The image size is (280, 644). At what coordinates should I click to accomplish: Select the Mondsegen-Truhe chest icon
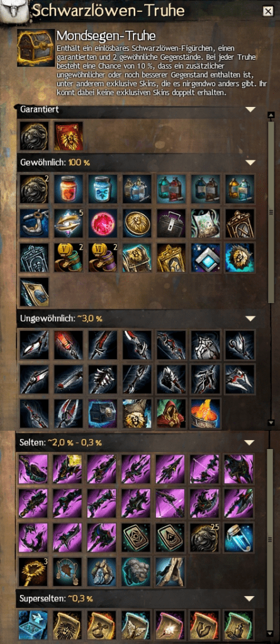tap(35, 47)
